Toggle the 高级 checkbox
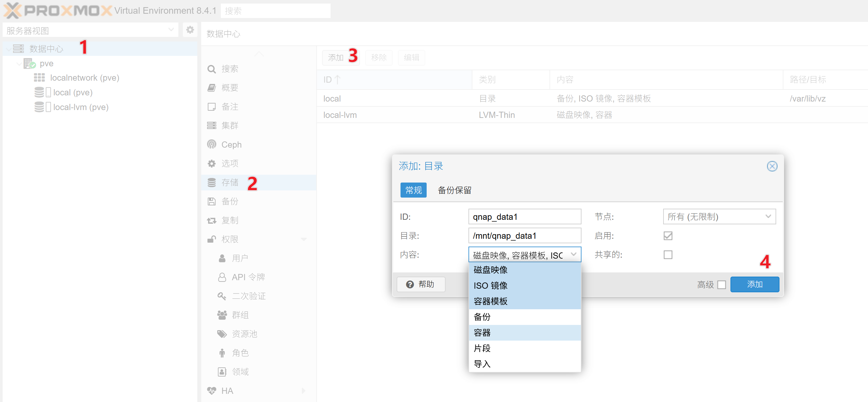The image size is (868, 402). pyautogui.click(x=721, y=284)
